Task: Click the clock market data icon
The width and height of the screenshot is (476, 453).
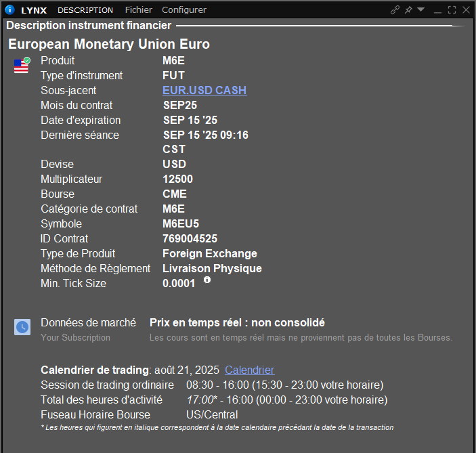Action: [x=22, y=327]
